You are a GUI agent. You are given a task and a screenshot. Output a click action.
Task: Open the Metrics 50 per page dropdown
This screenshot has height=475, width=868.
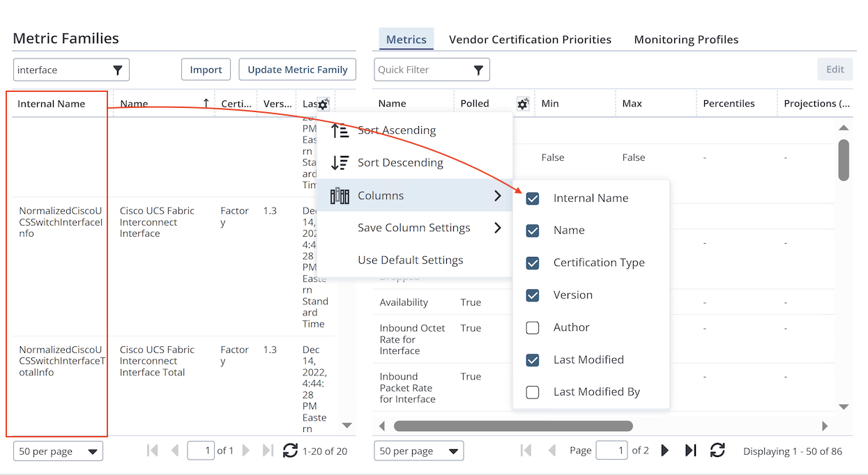tap(418, 451)
